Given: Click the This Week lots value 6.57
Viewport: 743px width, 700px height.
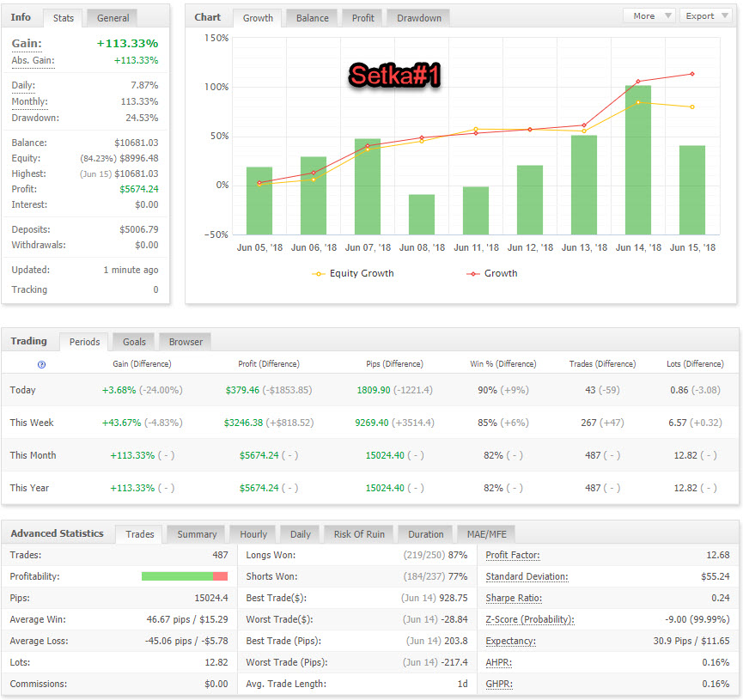Looking at the screenshot, I should click(x=677, y=423).
